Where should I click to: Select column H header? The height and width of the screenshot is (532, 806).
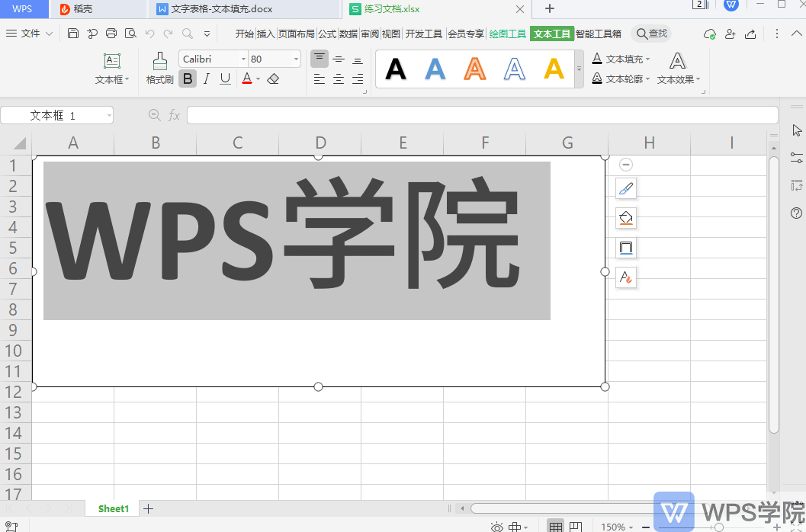pos(649,143)
